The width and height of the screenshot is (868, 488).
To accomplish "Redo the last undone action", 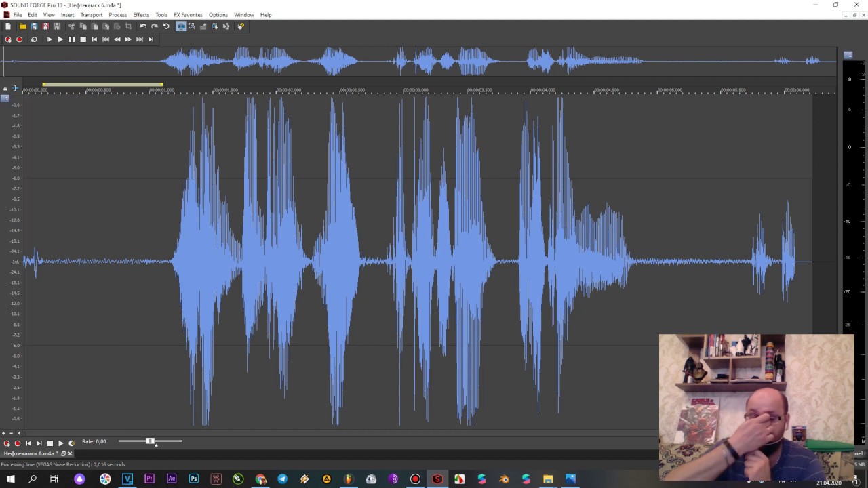I will pyautogui.click(x=155, y=26).
